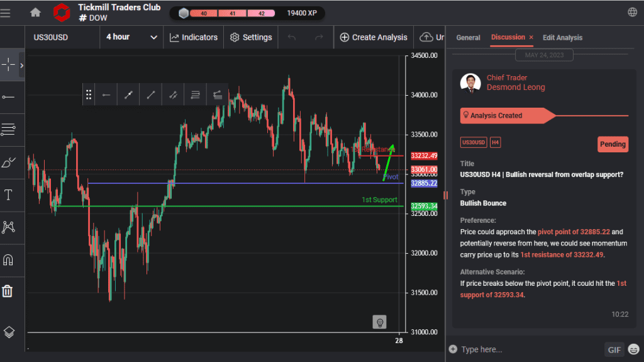
Task: Expand the cursor tool flyout arrow
Action: click(22, 65)
